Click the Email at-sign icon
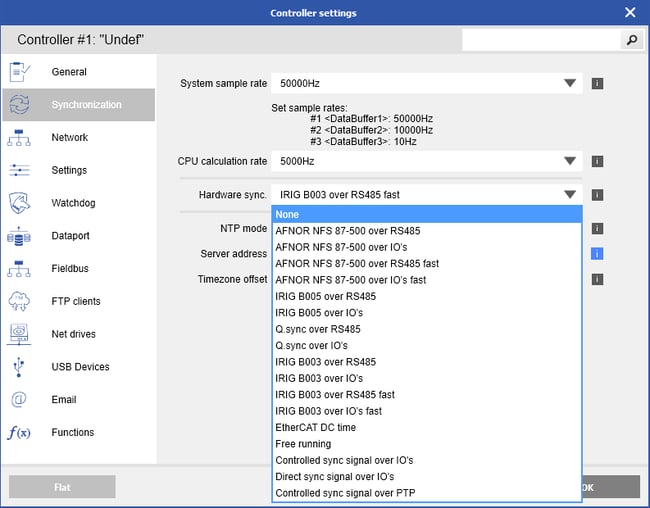The height and width of the screenshot is (508, 650). (x=19, y=400)
